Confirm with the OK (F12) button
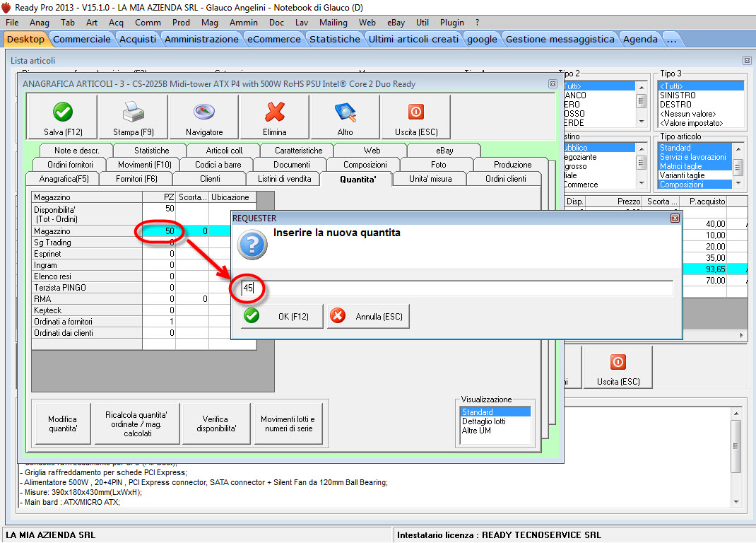This screenshot has height=543, width=756. click(281, 317)
